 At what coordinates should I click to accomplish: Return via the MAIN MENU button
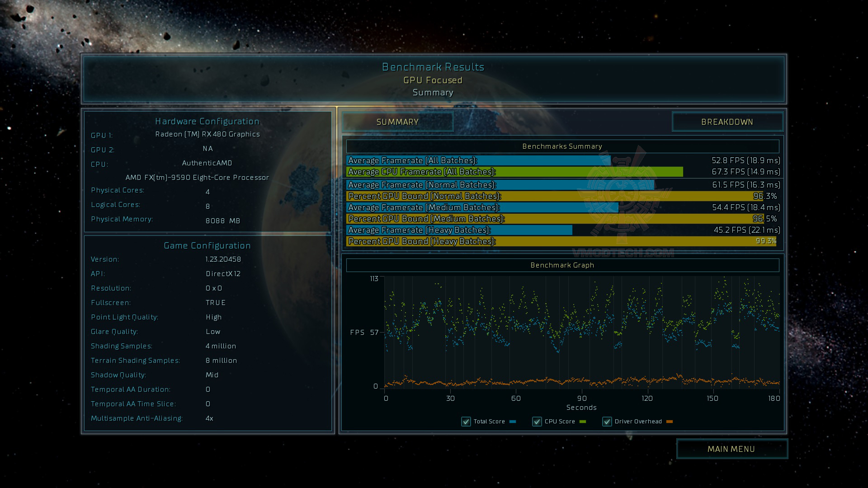(731, 449)
